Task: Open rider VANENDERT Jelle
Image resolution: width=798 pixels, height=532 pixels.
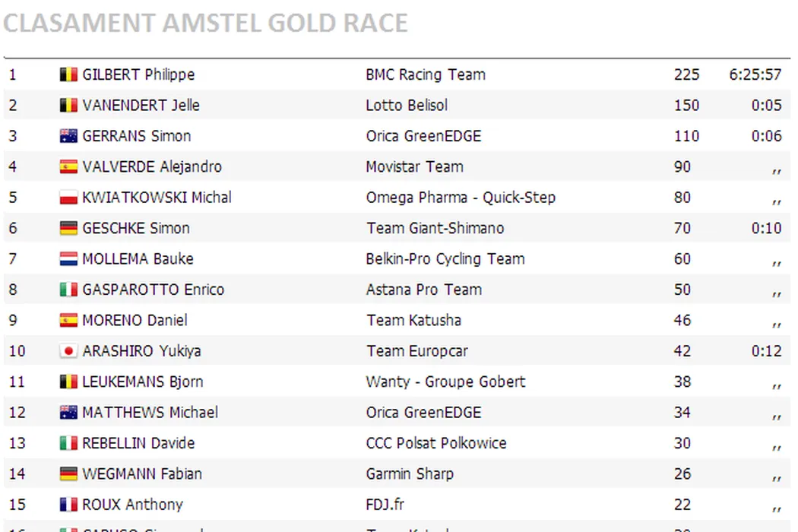Action: coord(141,105)
